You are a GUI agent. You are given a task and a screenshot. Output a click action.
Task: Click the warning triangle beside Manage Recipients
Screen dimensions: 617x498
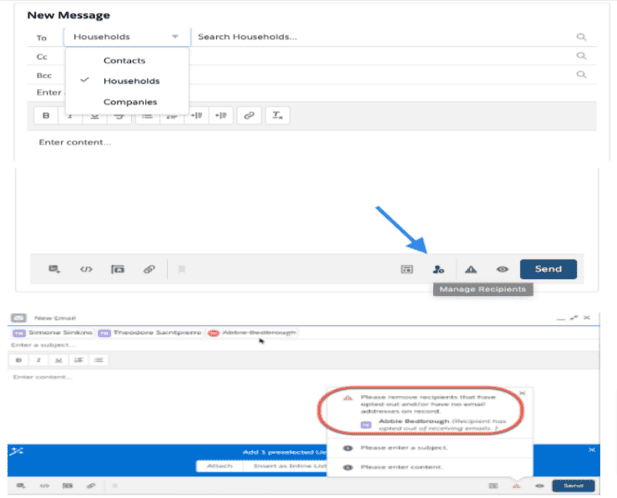[471, 269]
